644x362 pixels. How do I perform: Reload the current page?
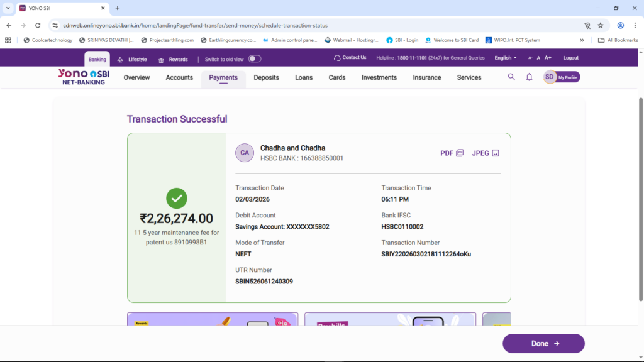(38, 25)
